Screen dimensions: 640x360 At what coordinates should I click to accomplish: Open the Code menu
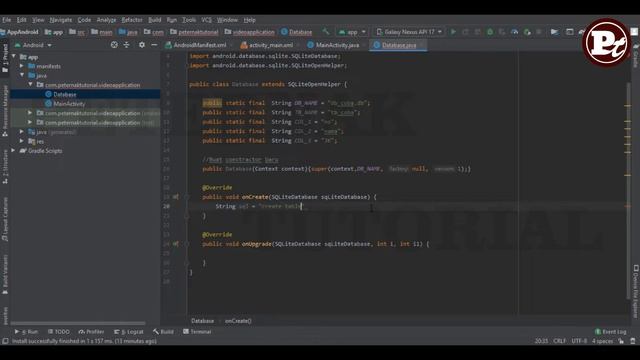coord(84,20)
